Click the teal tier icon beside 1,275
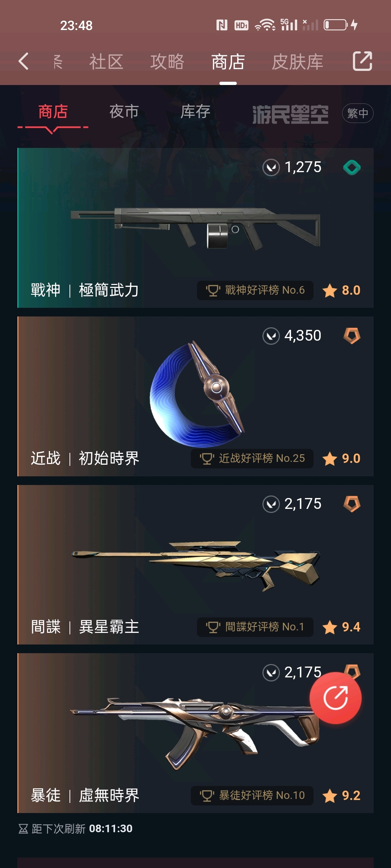391x868 pixels. point(352,167)
